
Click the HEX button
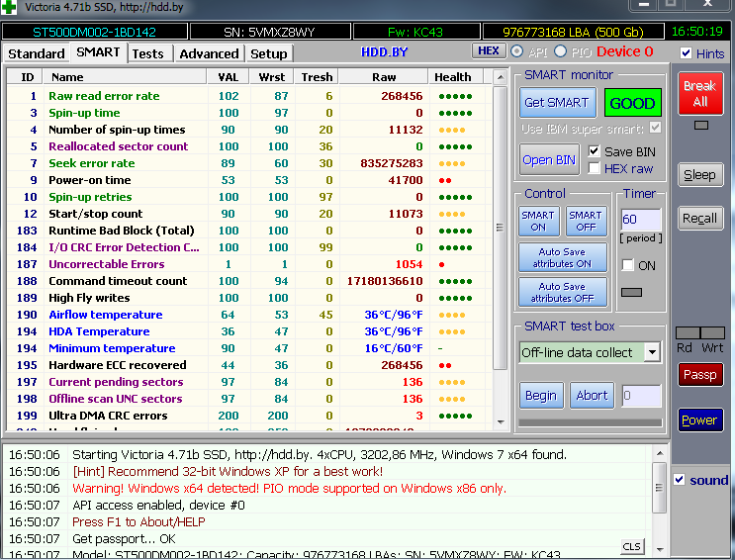pyautogui.click(x=489, y=50)
